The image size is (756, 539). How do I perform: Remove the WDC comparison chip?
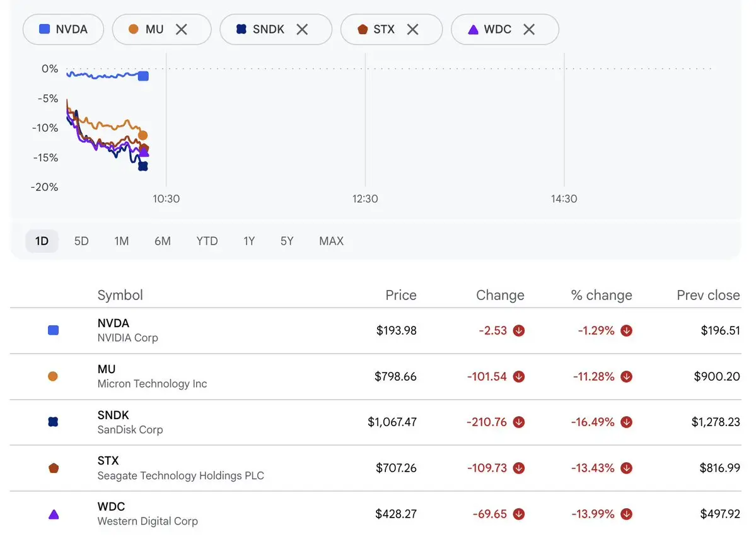(529, 30)
